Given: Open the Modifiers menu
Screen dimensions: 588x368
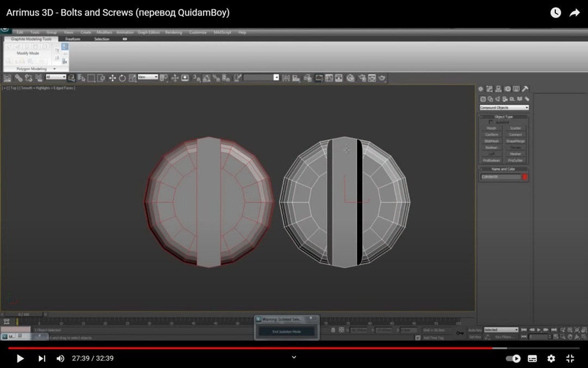Looking at the screenshot, I should pos(104,32).
